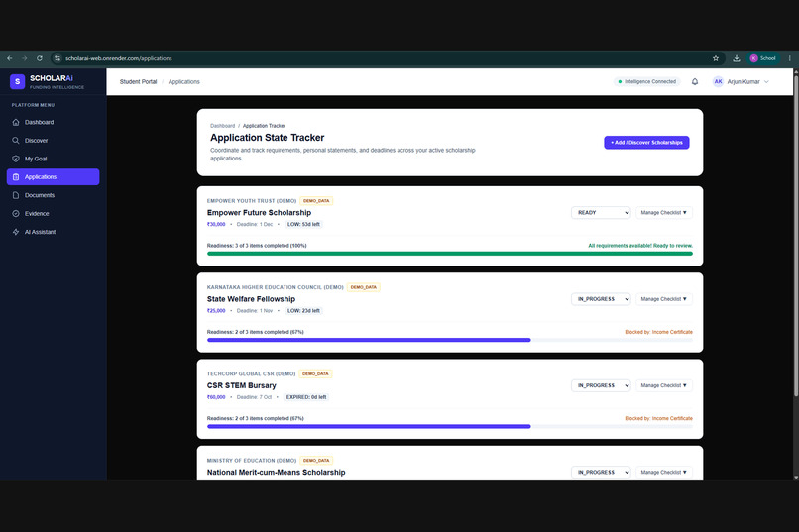Click the EXPIRED: 0d left badge
799x532 pixels.
[306, 397]
